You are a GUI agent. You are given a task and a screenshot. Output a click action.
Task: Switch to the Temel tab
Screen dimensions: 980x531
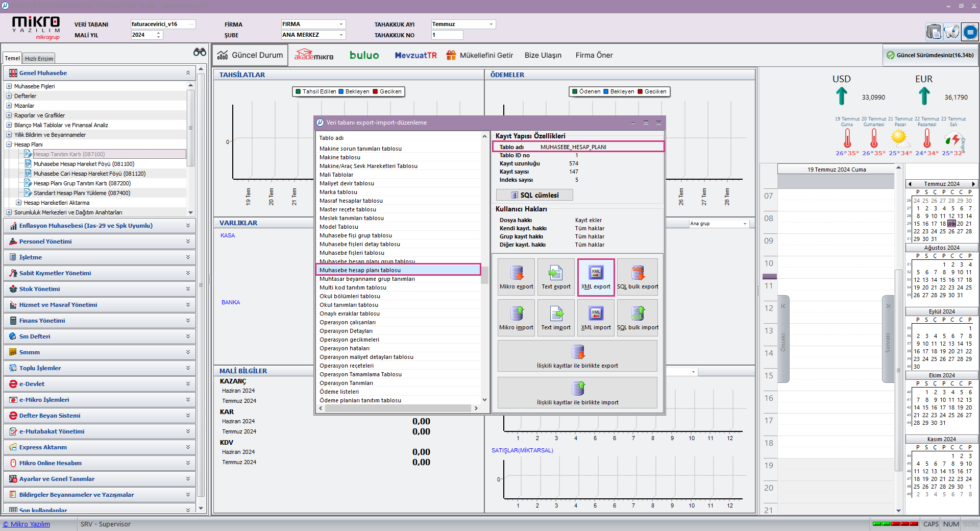12,58
